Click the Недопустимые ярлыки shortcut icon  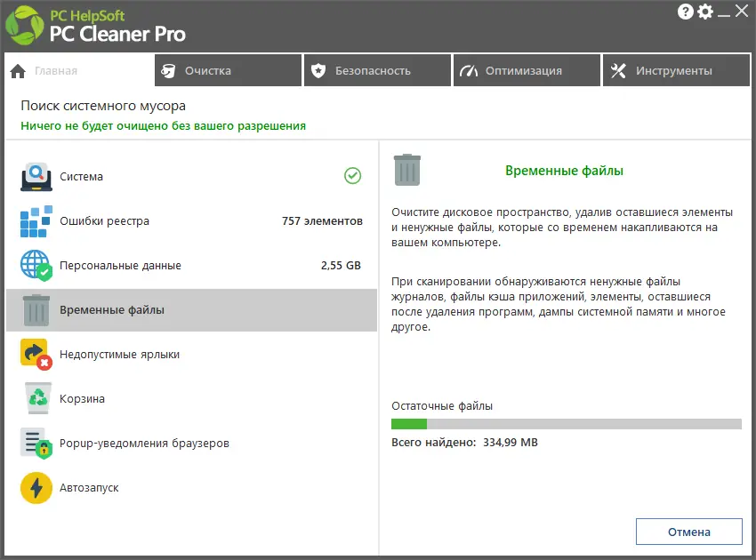pos(36,354)
